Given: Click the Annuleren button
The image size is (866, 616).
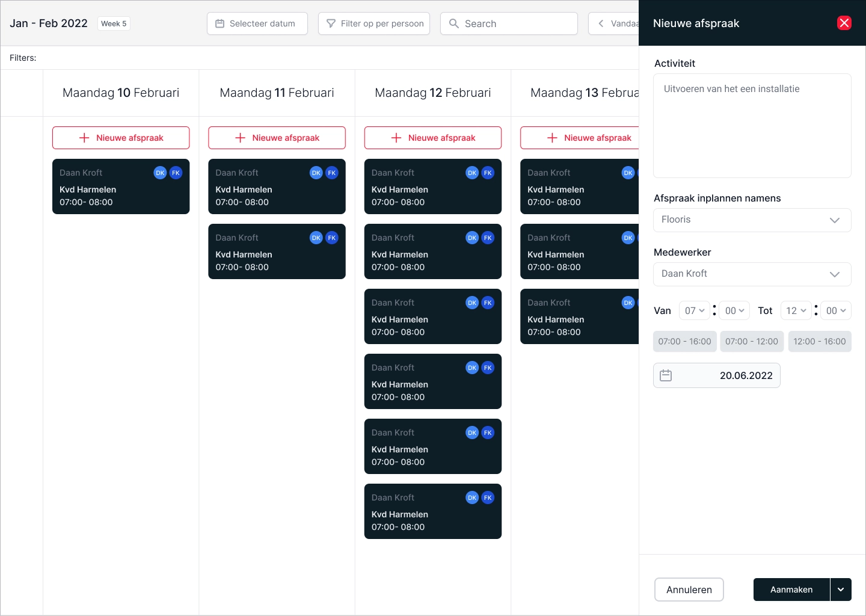Looking at the screenshot, I should click(x=689, y=590).
